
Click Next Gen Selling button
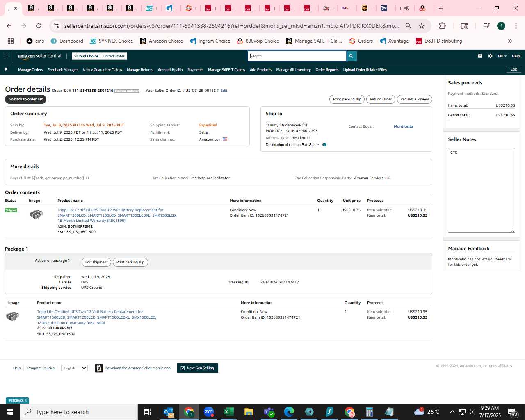pos(198,368)
